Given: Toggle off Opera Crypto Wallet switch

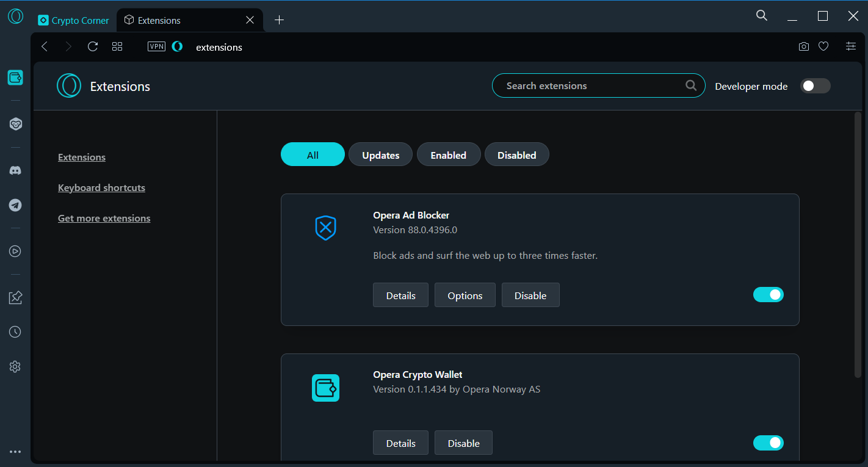Looking at the screenshot, I should pyautogui.click(x=769, y=443).
